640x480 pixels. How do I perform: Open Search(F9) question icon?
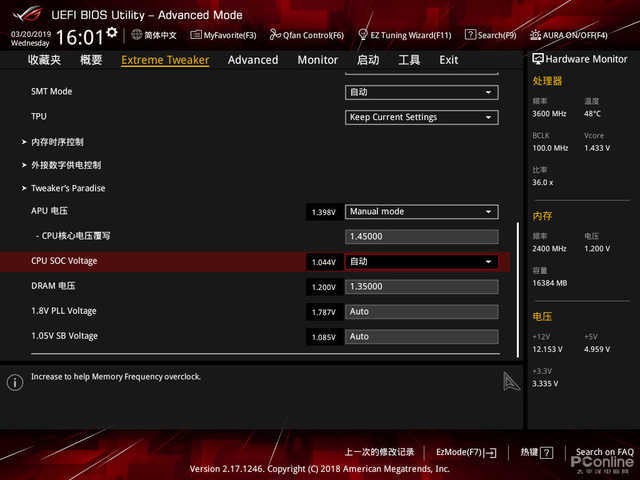click(x=470, y=35)
